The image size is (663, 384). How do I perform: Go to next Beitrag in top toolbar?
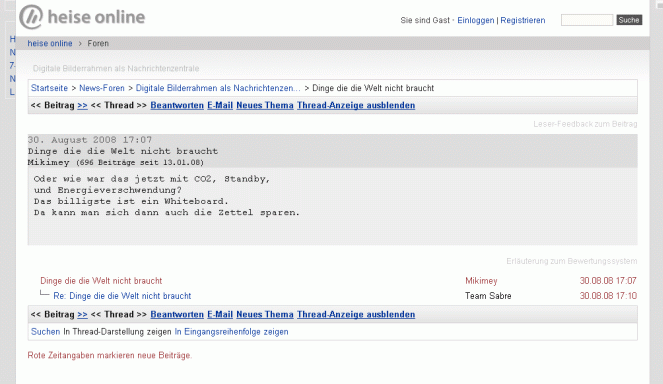pos(82,105)
